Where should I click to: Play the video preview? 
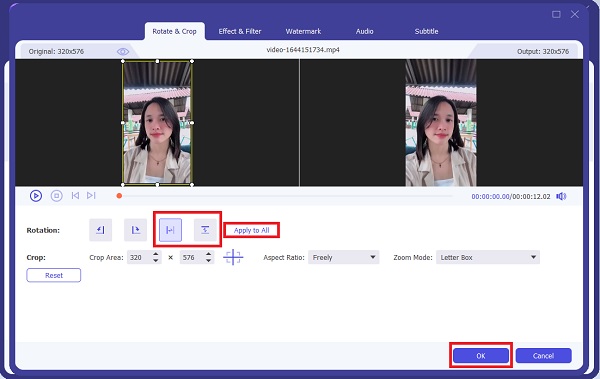tap(36, 196)
